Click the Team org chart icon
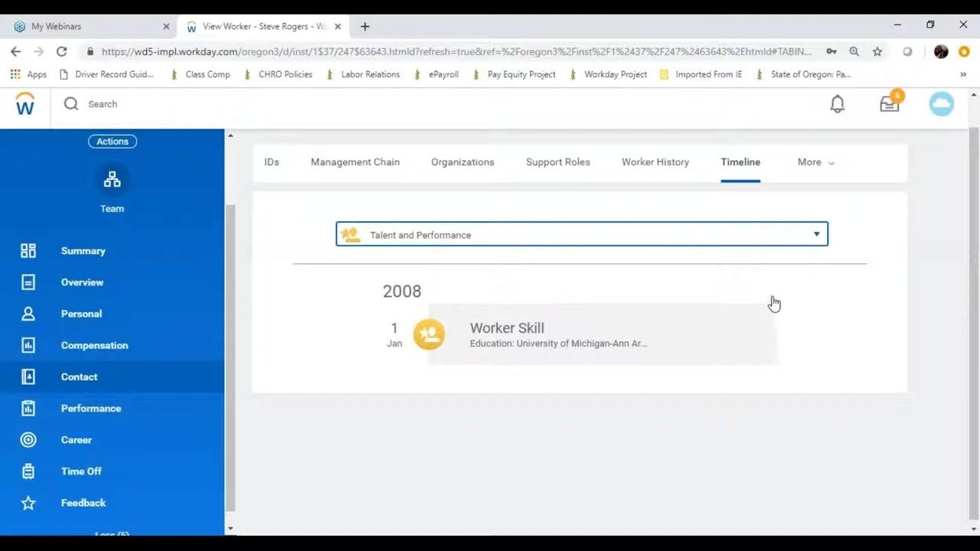Viewport: 980px width, 551px height. pyautogui.click(x=112, y=180)
